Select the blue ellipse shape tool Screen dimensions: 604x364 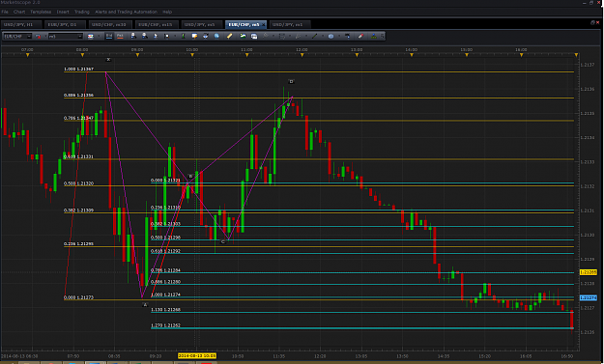(x=331, y=36)
